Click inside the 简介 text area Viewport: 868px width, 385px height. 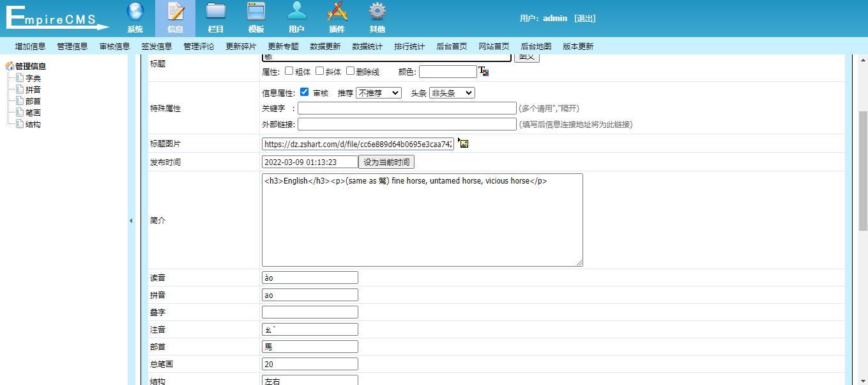422,220
